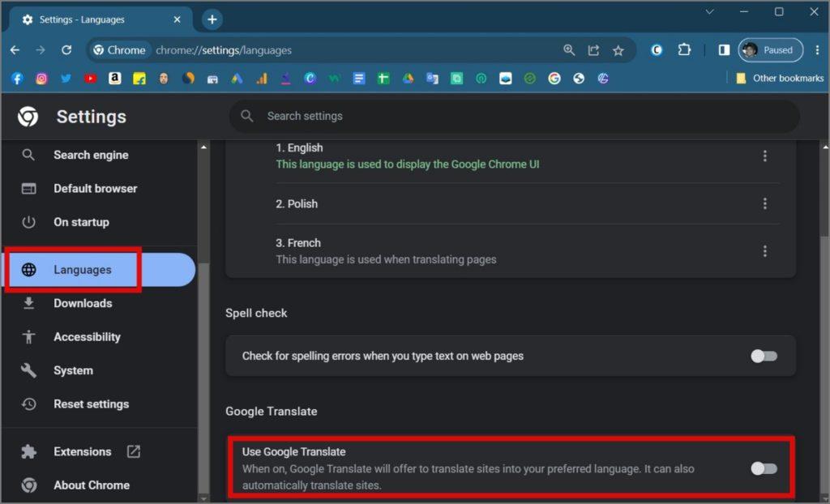830x504 pixels.
Task: Open the Extensions puzzle icon in toolbar
Action: 684,49
